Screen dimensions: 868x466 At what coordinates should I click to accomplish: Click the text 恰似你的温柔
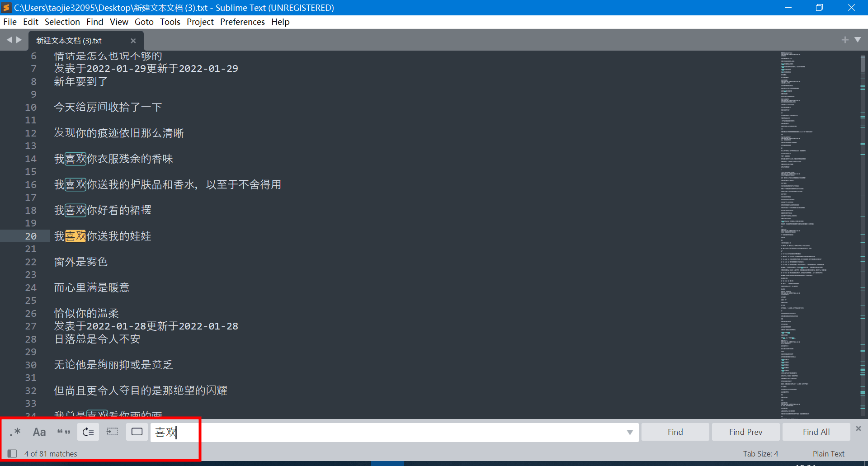coord(86,313)
